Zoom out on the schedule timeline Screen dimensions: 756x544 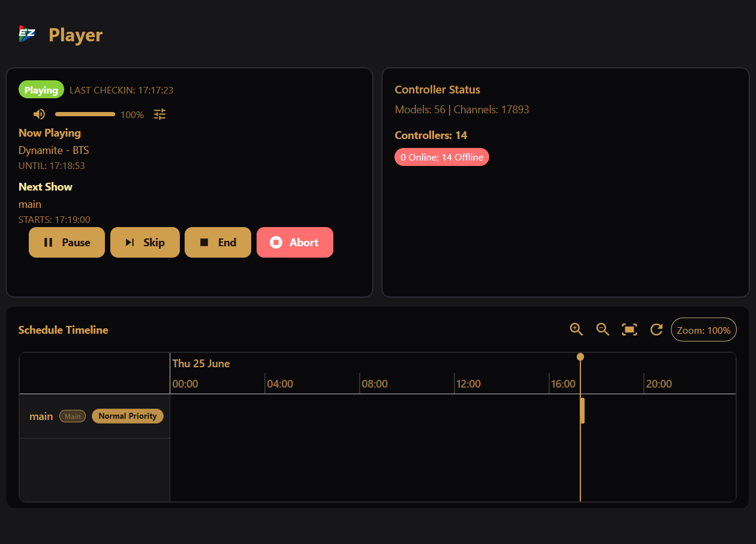click(603, 329)
